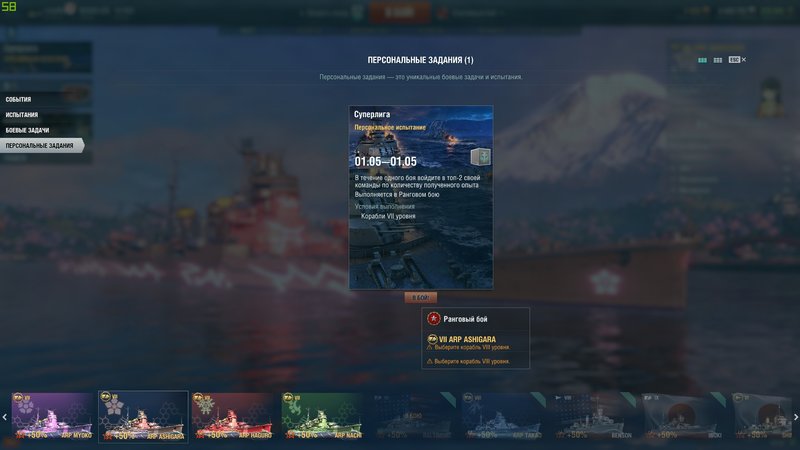Open the Испытания section
Viewport: 800px width, 450px height.
pos(21,115)
